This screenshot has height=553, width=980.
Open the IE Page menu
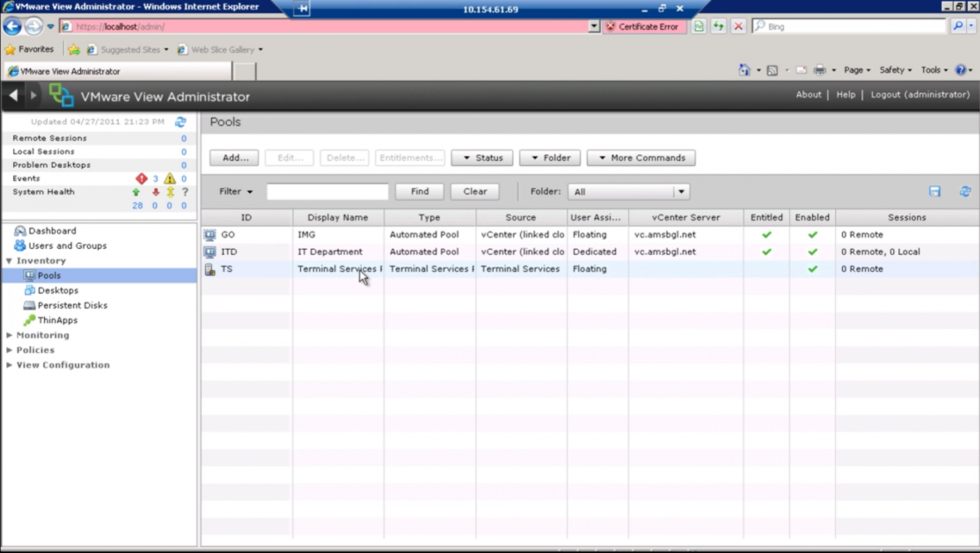pyautogui.click(x=857, y=70)
